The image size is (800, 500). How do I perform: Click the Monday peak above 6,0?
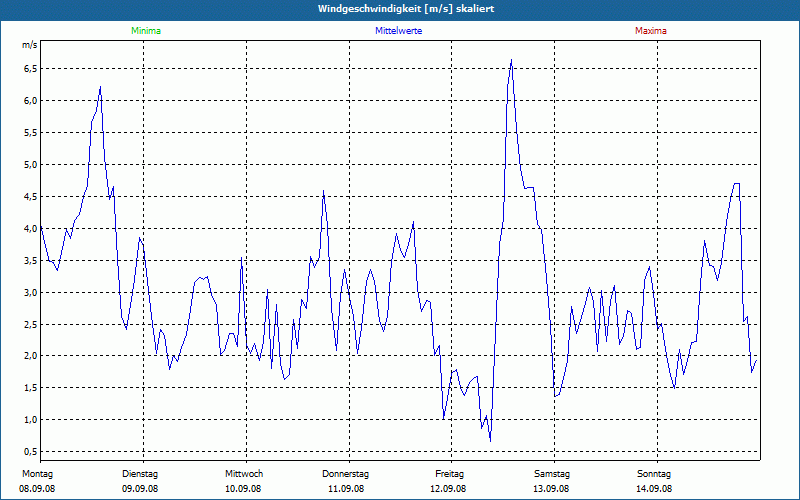(101, 87)
